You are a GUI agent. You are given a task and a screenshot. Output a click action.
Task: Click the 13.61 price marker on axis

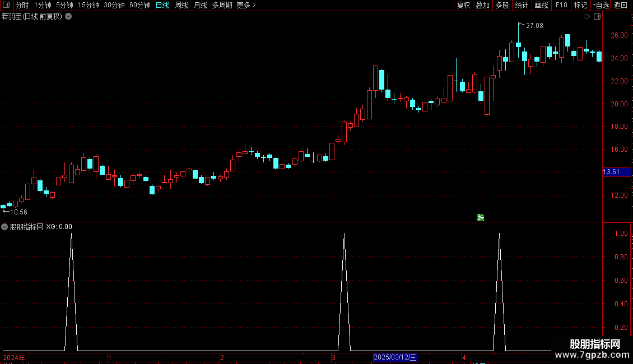pyautogui.click(x=616, y=172)
